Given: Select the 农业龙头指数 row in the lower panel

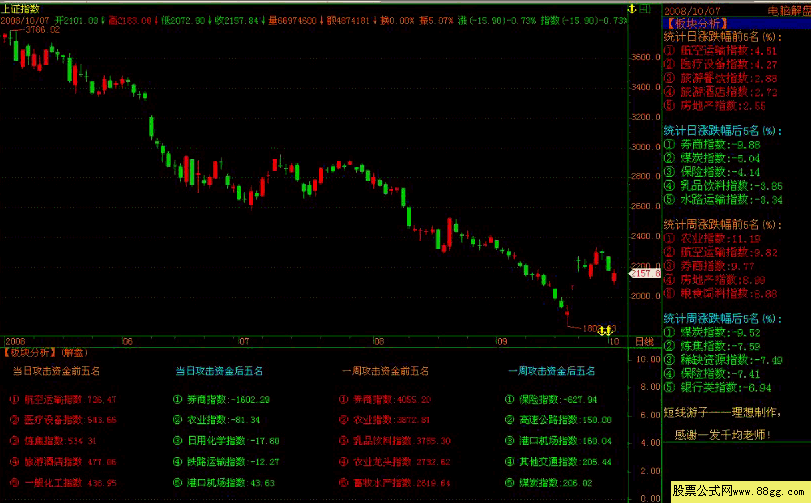Looking at the screenshot, I should click(395, 462).
